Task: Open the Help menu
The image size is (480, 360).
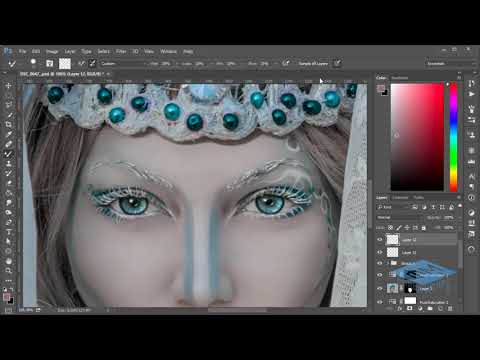Action: click(188, 51)
